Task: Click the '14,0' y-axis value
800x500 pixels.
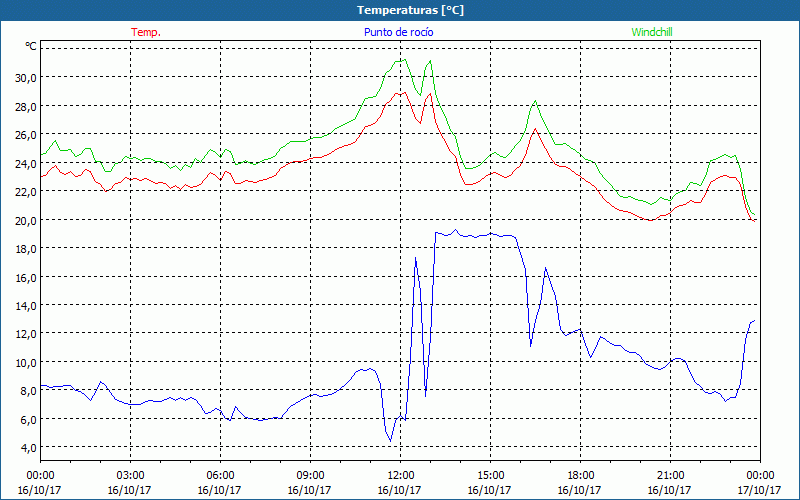Action: pos(26,305)
